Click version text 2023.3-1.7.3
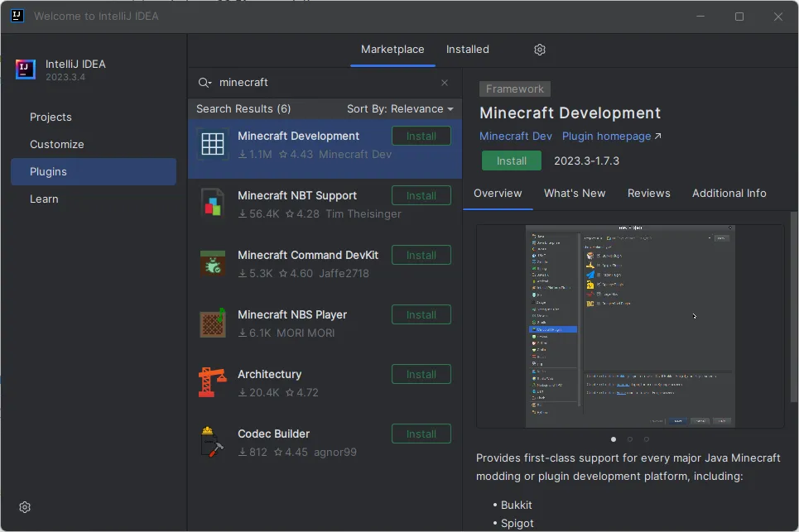The height and width of the screenshot is (532, 799). pos(586,161)
